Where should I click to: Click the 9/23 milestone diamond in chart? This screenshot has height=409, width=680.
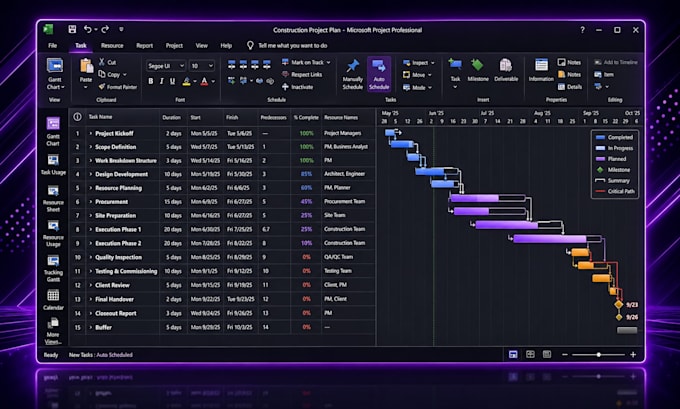point(619,304)
